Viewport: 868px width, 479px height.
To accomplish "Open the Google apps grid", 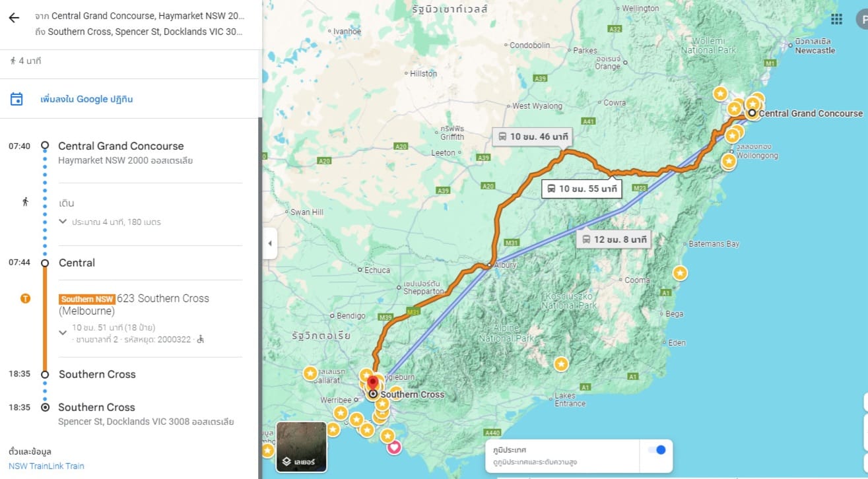I will pyautogui.click(x=836, y=19).
